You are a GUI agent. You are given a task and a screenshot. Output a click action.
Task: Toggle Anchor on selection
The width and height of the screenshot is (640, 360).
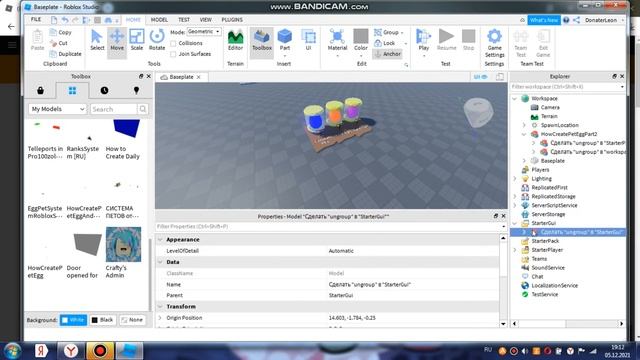point(387,54)
